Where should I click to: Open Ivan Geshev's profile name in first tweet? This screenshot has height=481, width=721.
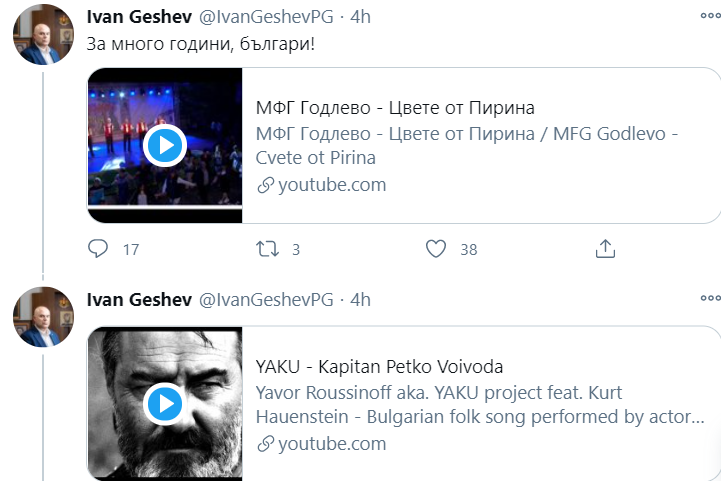click(139, 18)
